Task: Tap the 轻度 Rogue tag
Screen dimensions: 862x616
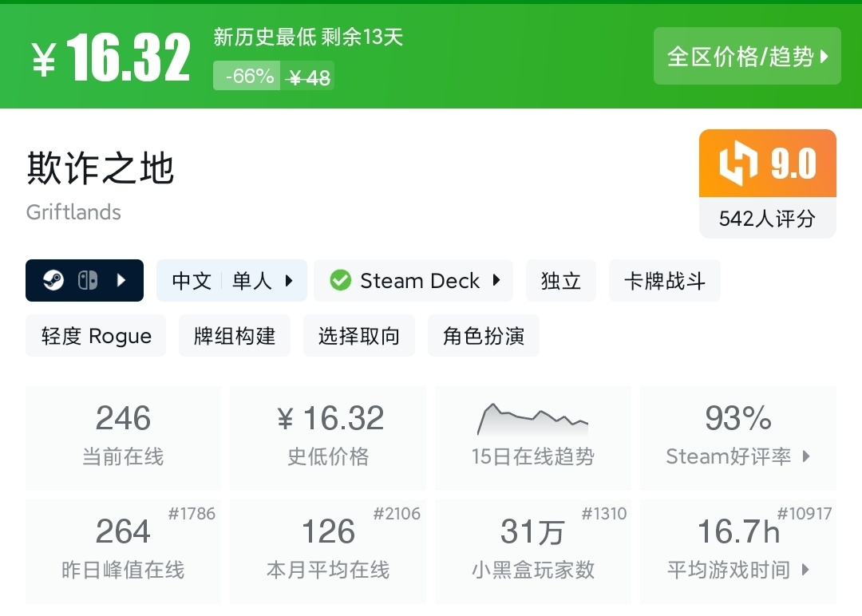Action: point(96,336)
